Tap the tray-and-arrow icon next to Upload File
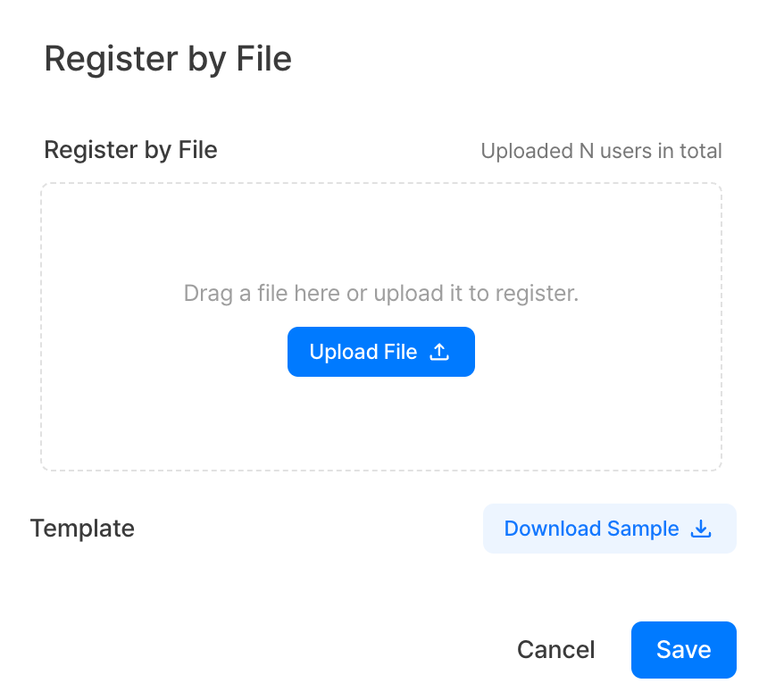 point(439,352)
